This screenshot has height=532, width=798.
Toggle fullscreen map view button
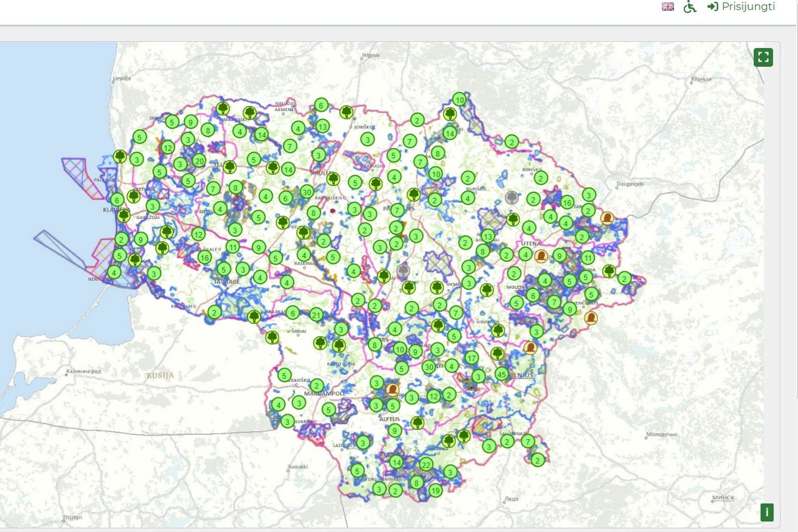pos(763,57)
